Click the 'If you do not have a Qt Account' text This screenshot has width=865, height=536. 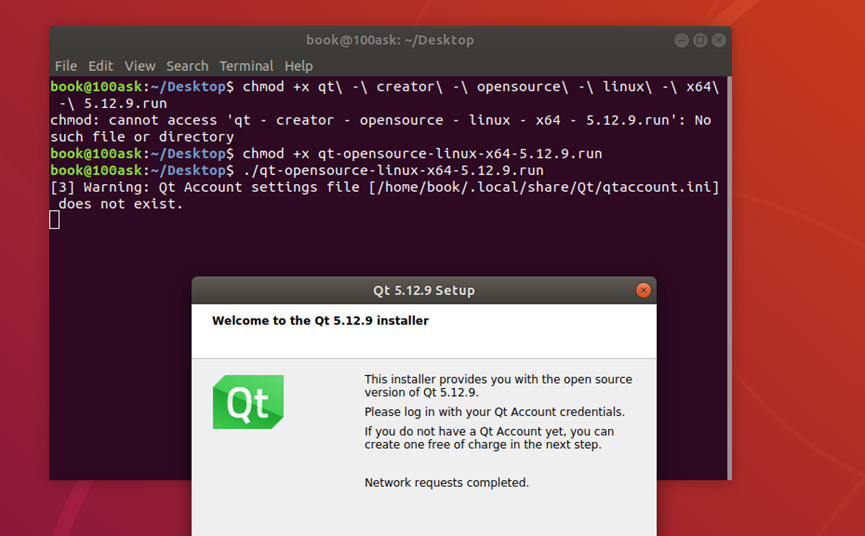point(489,438)
